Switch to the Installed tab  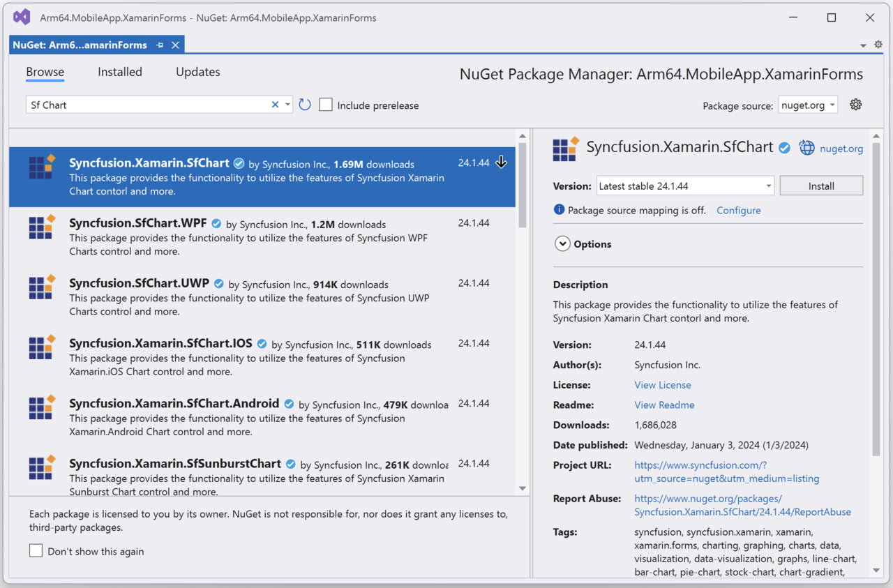[120, 72]
